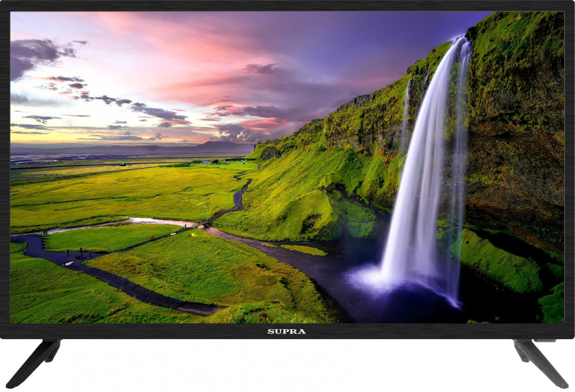
Task: Select the small footbridge over the stream
Action: (x=201, y=225)
